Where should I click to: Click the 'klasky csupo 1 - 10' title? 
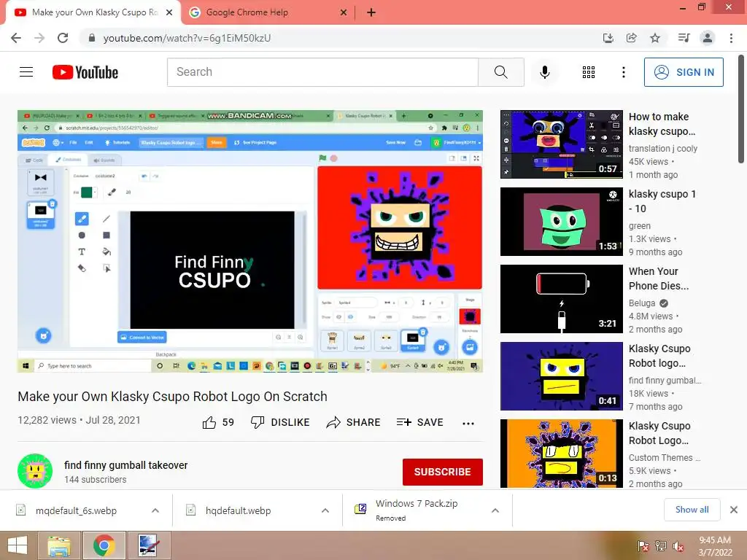[662, 201]
